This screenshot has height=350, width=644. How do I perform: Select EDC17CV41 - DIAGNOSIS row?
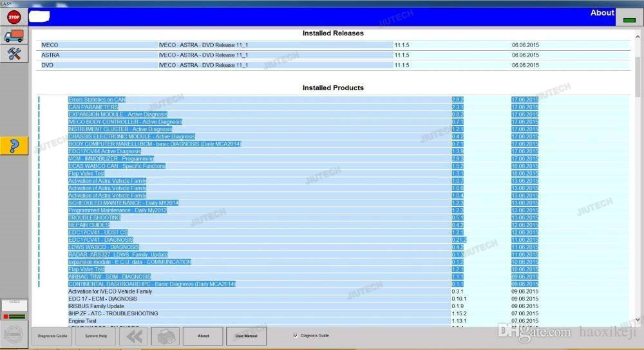pyautogui.click(x=333, y=240)
